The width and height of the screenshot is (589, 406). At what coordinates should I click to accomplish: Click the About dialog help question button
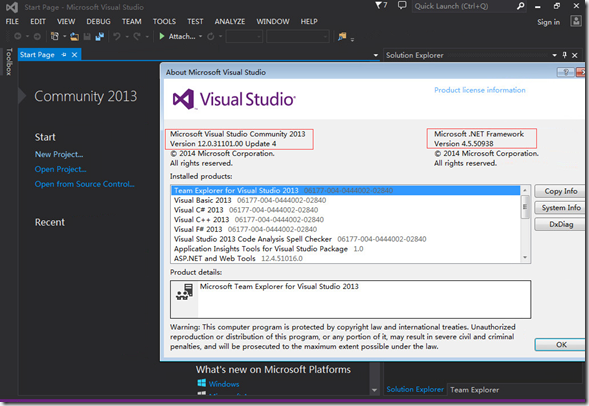[565, 72]
